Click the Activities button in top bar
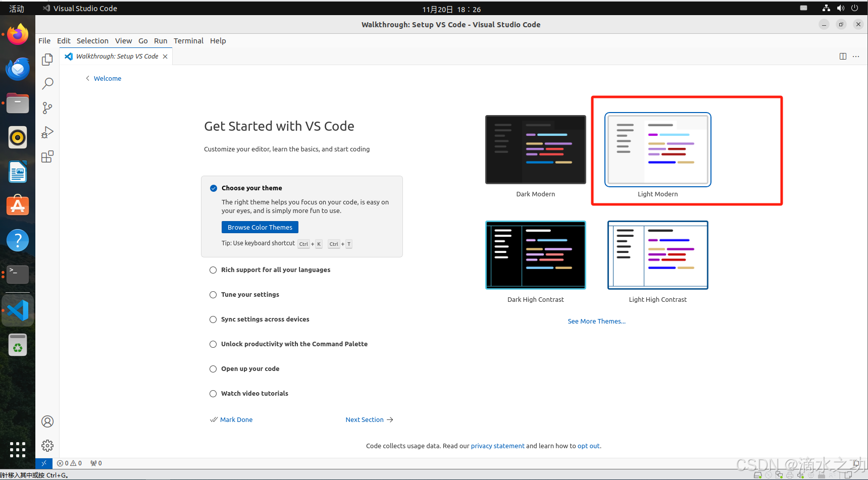This screenshot has width=868, height=480. [17, 9]
